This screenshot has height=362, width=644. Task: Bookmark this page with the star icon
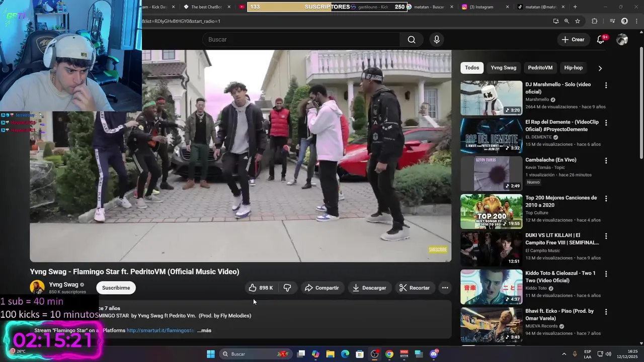click(578, 21)
